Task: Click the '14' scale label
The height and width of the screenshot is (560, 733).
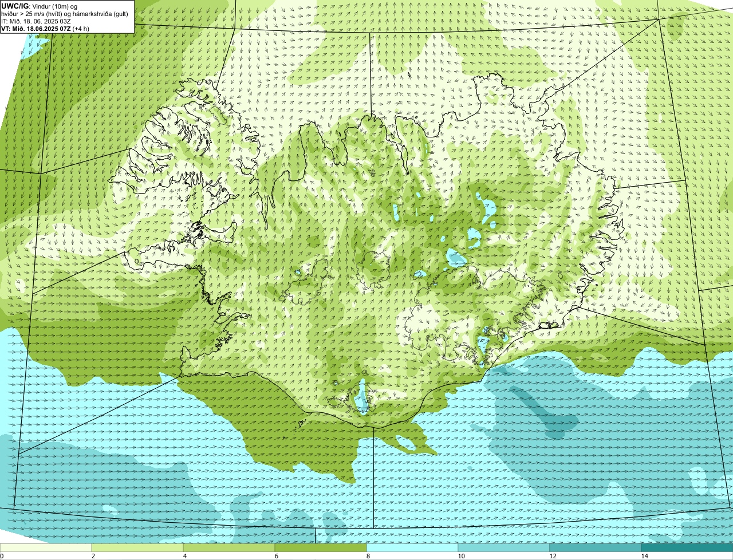Action: [644, 556]
